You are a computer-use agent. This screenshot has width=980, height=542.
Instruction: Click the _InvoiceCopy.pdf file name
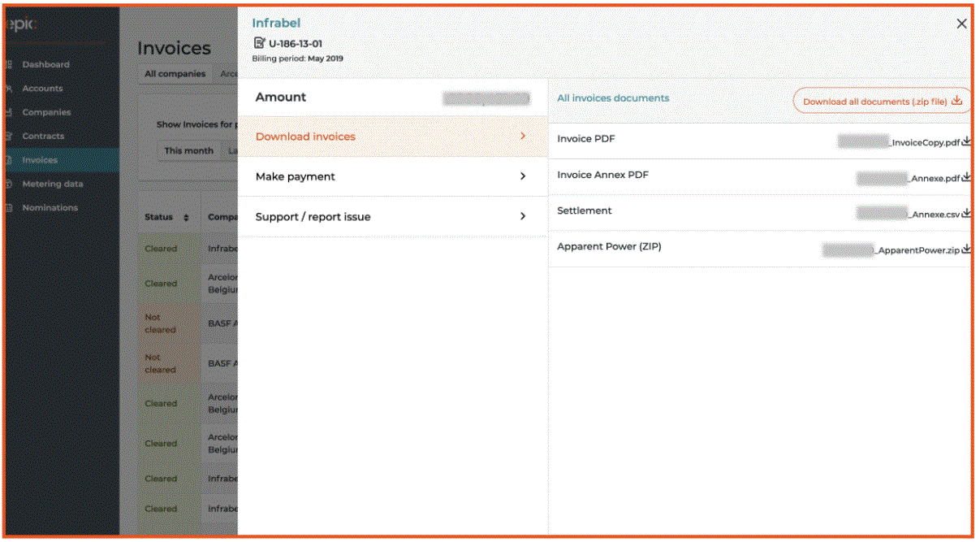925,142
